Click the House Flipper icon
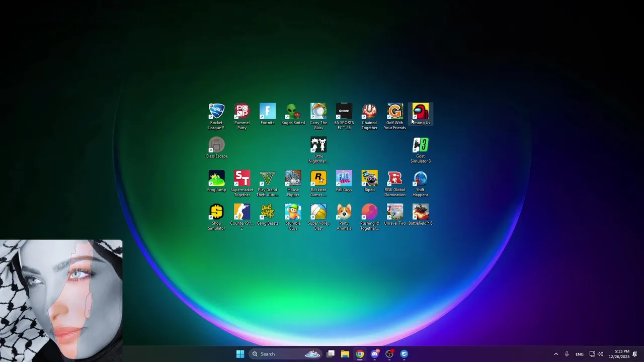Screen dimensions: 644x362 click(x=293, y=184)
